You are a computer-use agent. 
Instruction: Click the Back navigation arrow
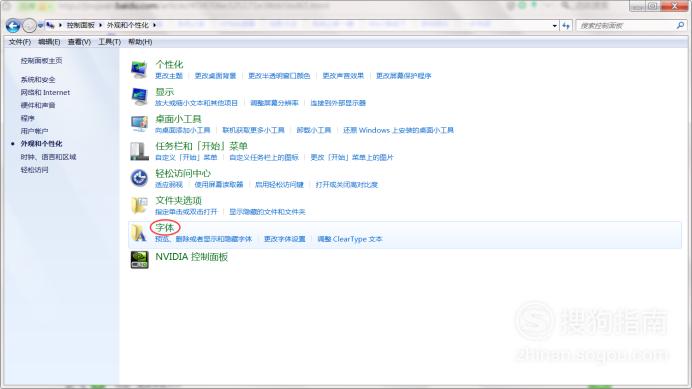pyautogui.click(x=13, y=26)
